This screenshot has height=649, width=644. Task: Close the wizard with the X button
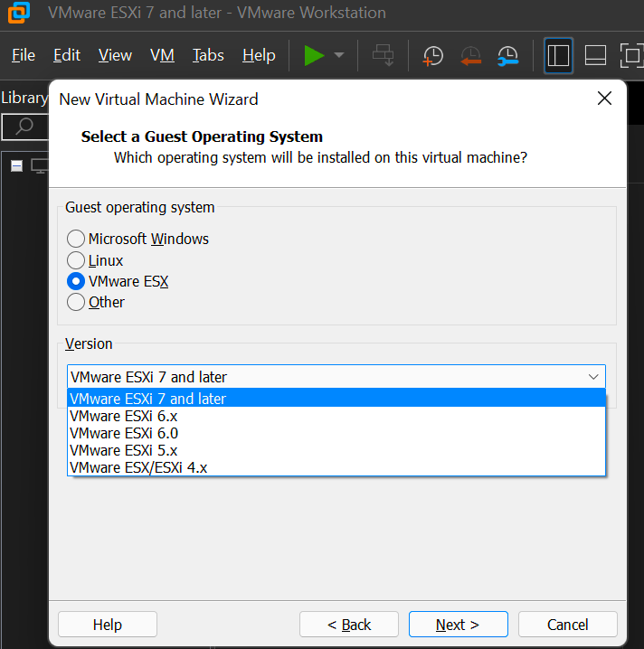pos(605,99)
